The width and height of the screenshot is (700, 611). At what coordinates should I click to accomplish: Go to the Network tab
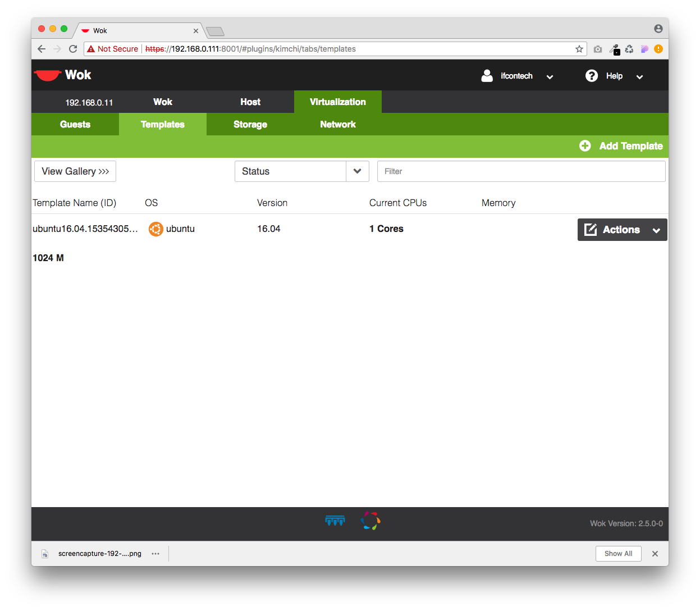click(338, 125)
